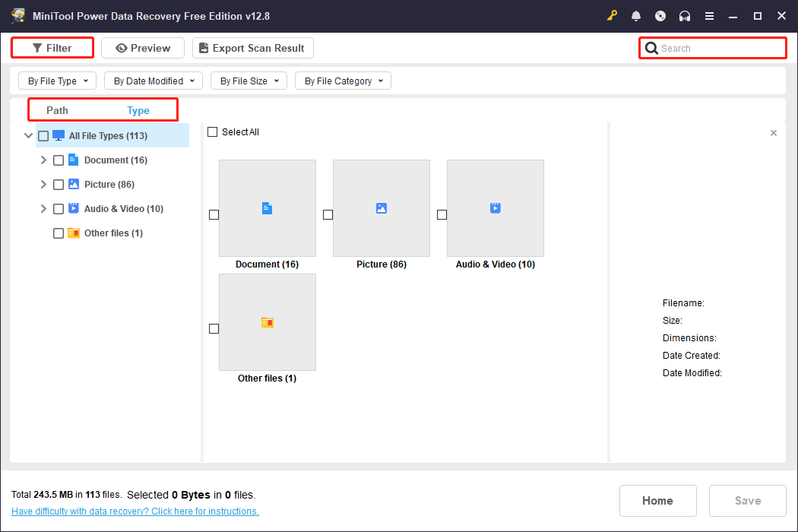Open support with the headset icon
Viewport: 798px width, 532px height.
pyautogui.click(x=685, y=15)
